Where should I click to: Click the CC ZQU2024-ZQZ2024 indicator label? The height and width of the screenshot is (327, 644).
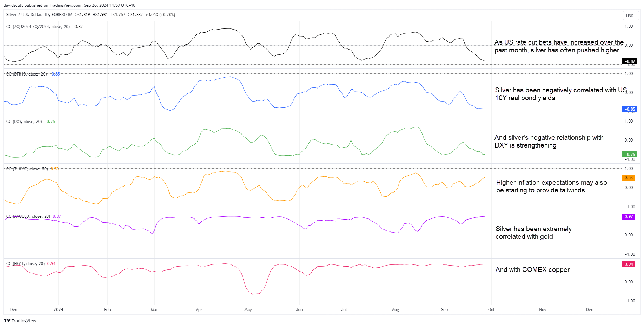click(38, 27)
